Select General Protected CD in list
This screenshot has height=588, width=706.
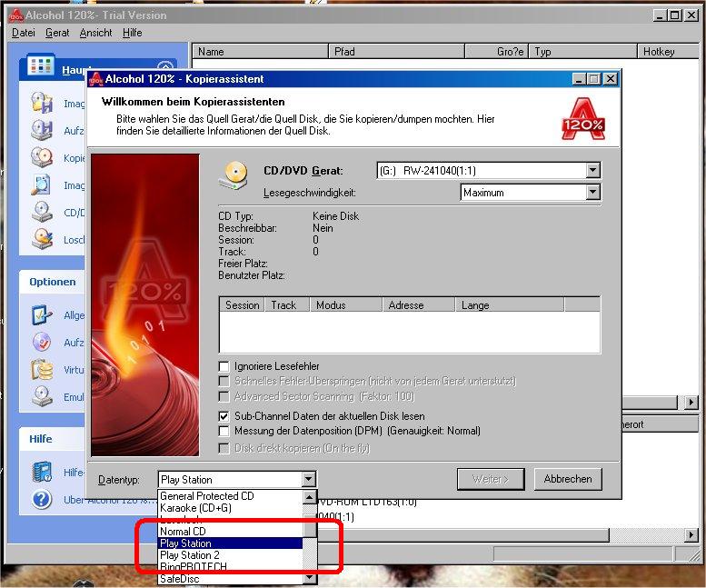click(231, 495)
